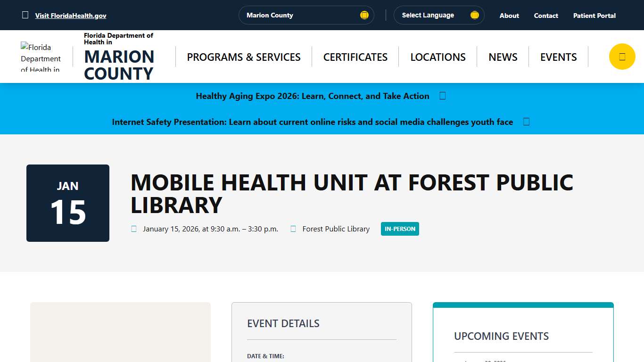Toggle the yellow indicator in the Marion County selector
The height and width of the screenshot is (362, 644).
tap(364, 15)
